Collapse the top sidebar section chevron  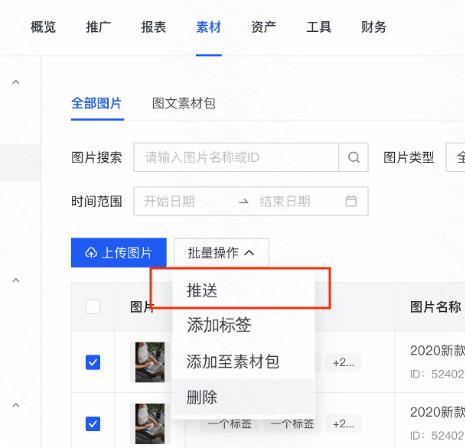16,82
